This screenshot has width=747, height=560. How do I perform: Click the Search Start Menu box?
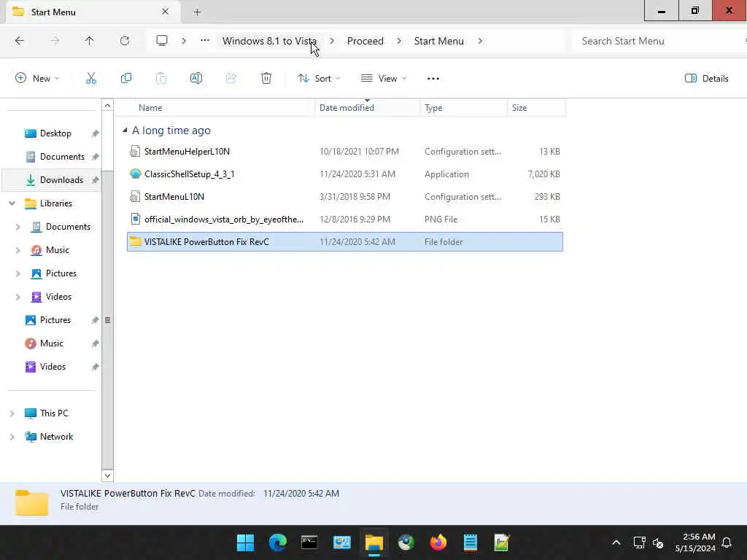coord(657,41)
